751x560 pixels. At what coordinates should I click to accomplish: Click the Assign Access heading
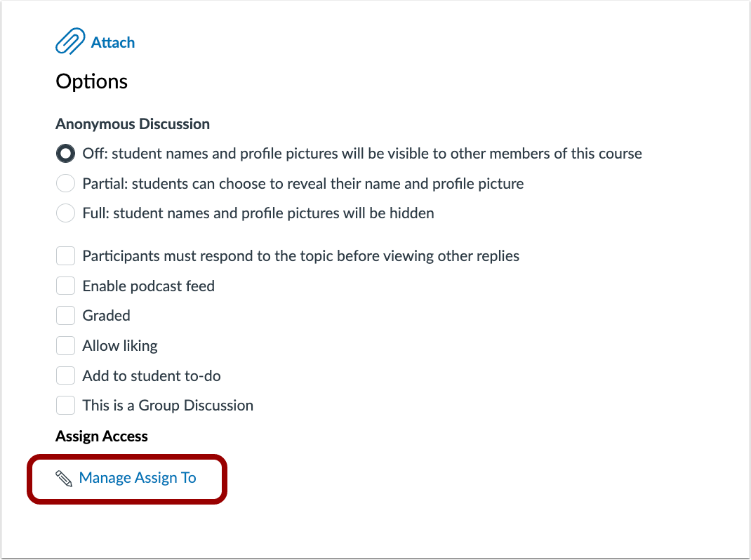coord(101,436)
